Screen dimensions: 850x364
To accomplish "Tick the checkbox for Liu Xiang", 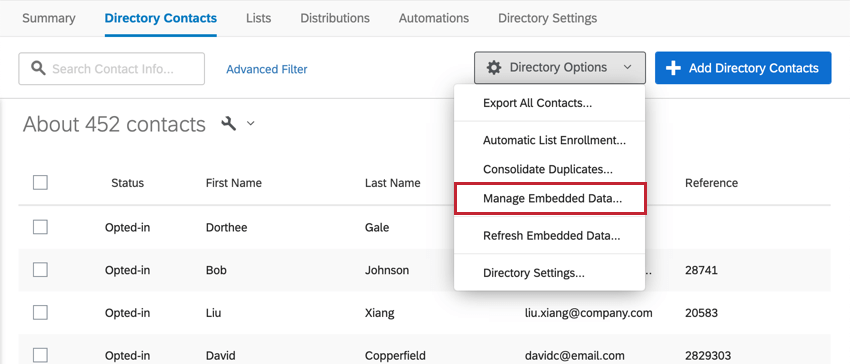I will (40, 312).
